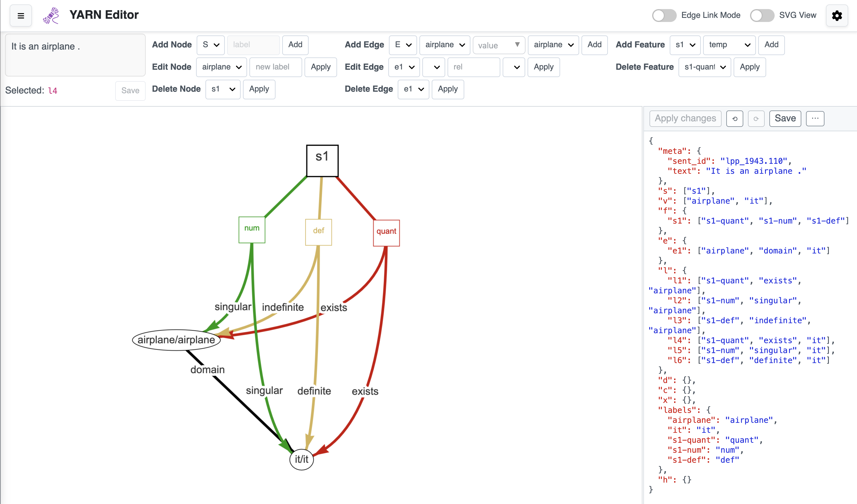
Task: Select the s1 node in the graph
Action: point(322,161)
